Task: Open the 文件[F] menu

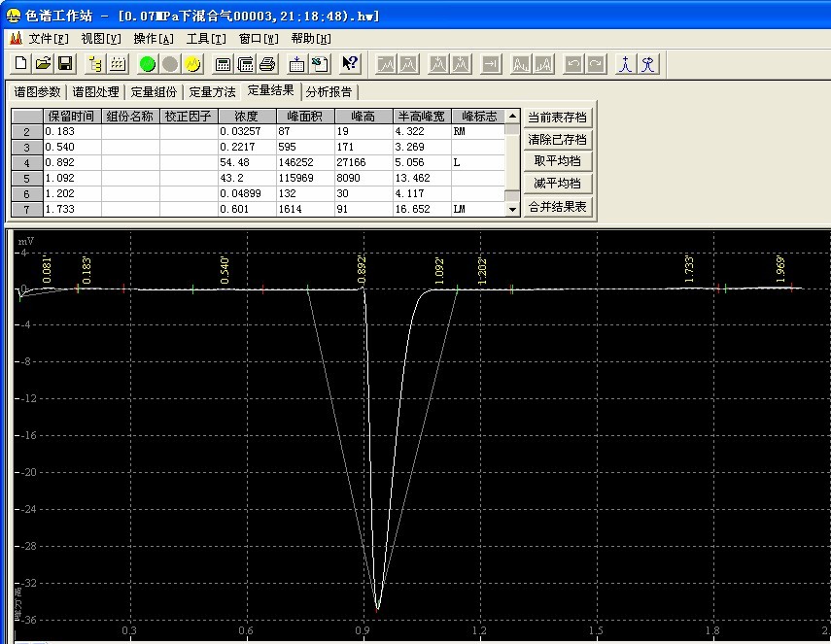Action: pyautogui.click(x=49, y=39)
